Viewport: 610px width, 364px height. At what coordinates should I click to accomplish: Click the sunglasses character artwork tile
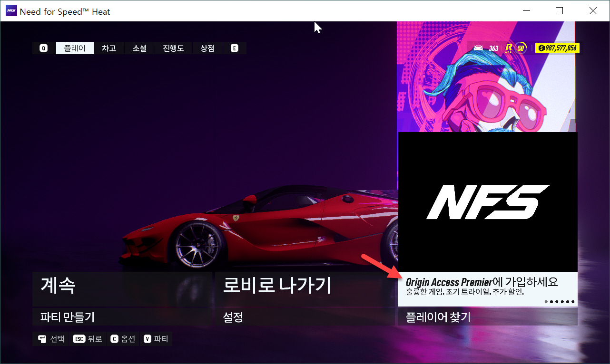(486, 77)
